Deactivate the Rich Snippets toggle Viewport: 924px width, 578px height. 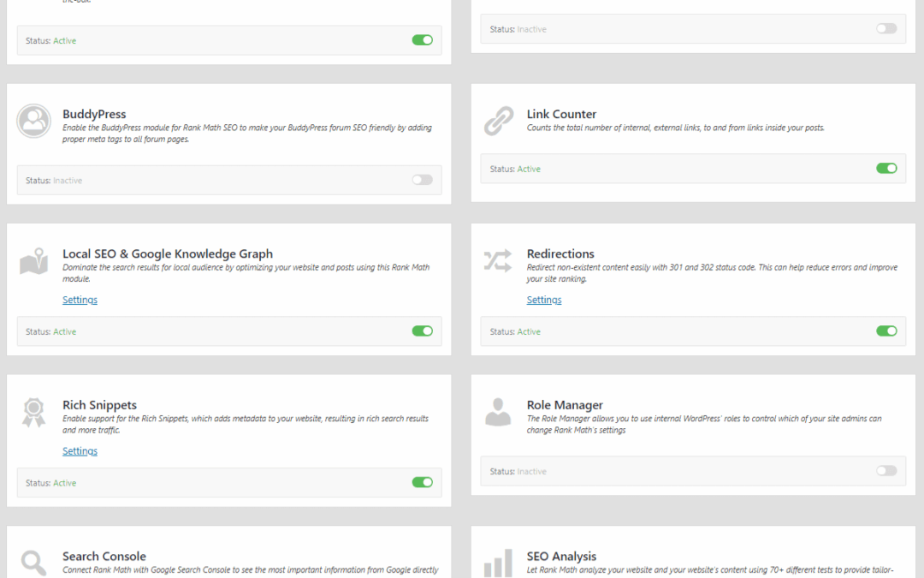[422, 482]
